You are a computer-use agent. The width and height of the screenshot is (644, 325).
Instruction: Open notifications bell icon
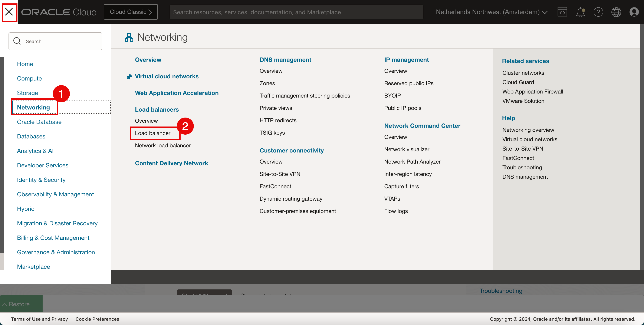coord(580,12)
